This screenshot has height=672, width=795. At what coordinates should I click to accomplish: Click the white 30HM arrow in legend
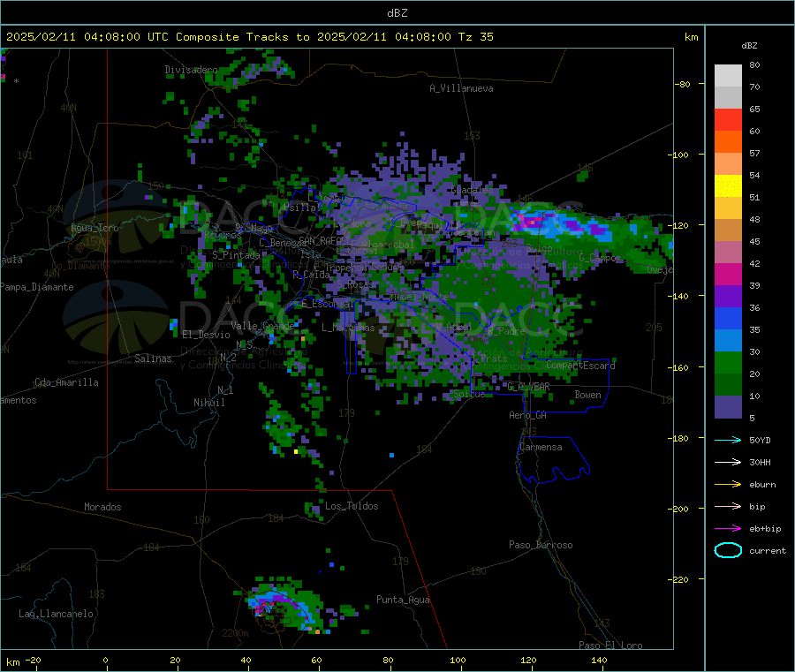728,462
